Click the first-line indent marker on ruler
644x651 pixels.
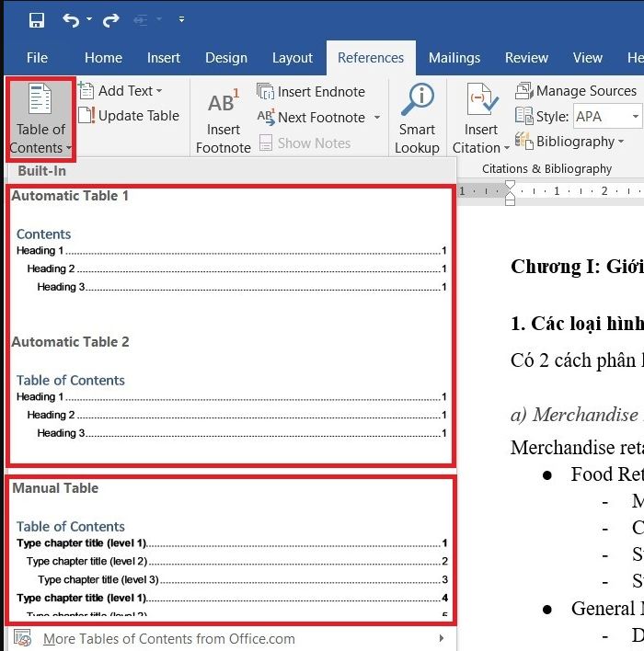click(510, 186)
